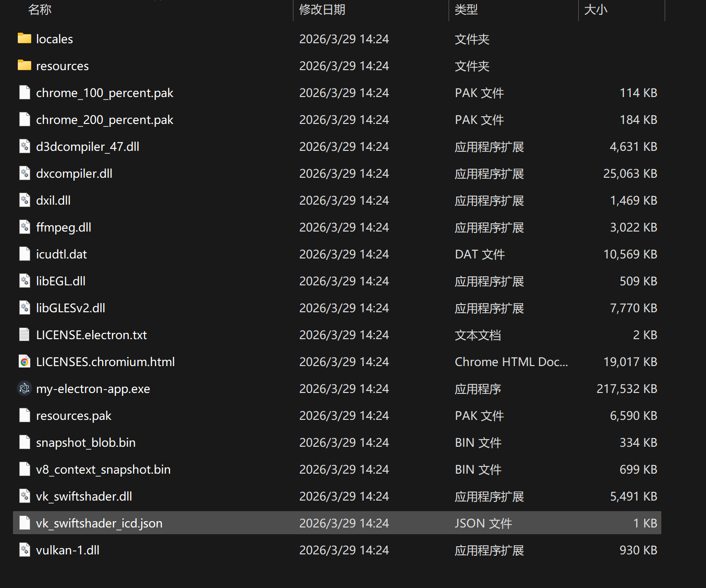Click the dxil.dll file icon
This screenshot has height=588, width=706.
tap(24, 200)
